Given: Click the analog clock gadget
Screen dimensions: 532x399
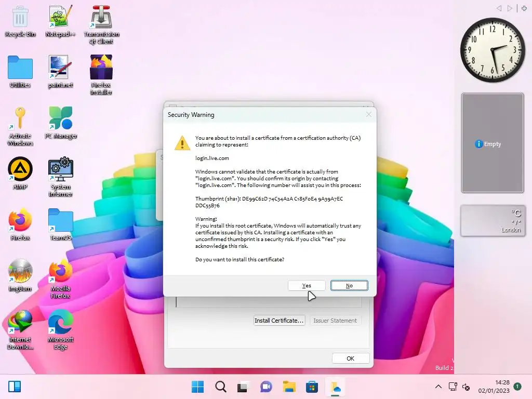Looking at the screenshot, I should tap(493, 50).
